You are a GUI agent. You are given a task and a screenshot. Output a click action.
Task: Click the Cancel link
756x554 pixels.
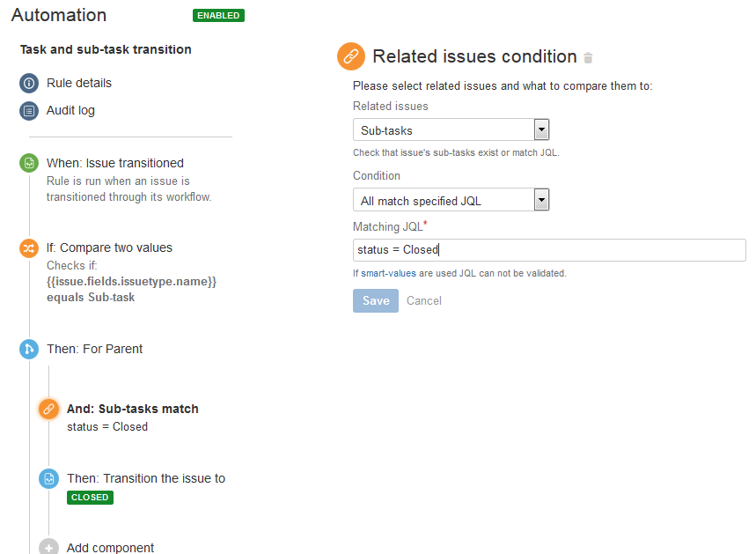pyautogui.click(x=424, y=300)
